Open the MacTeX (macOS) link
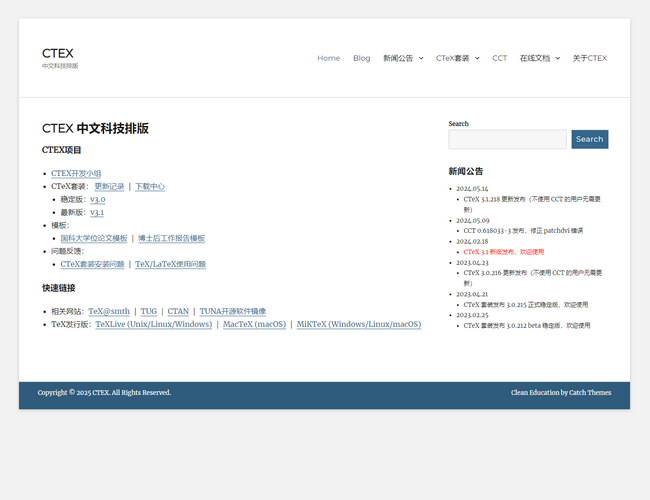 254,324
